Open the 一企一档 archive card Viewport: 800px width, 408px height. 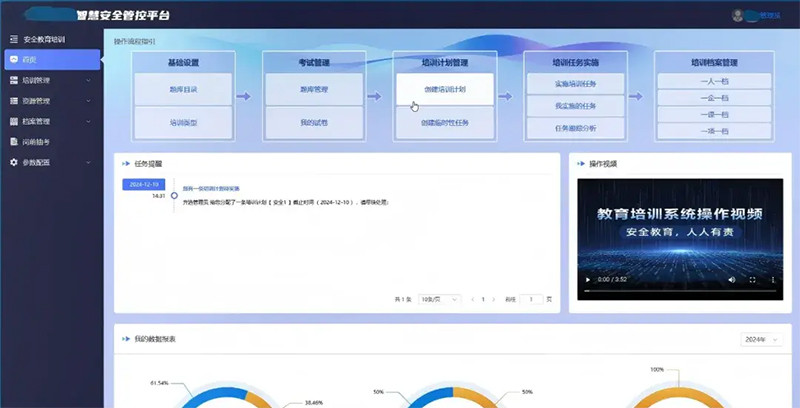tap(714, 97)
